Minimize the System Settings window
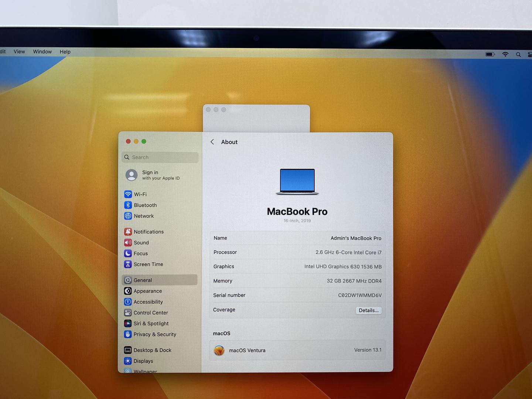 point(136,141)
